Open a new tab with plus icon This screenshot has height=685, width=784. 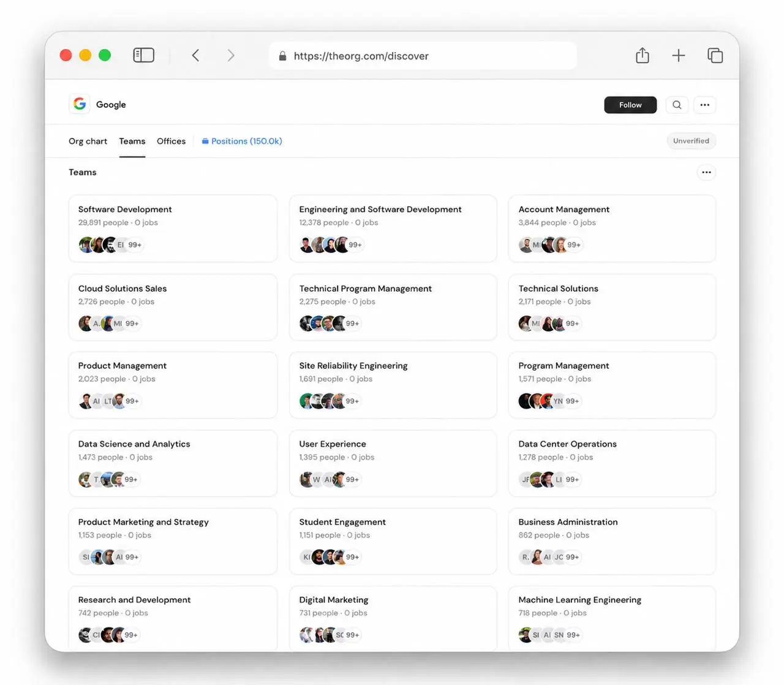click(x=678, y=55)
